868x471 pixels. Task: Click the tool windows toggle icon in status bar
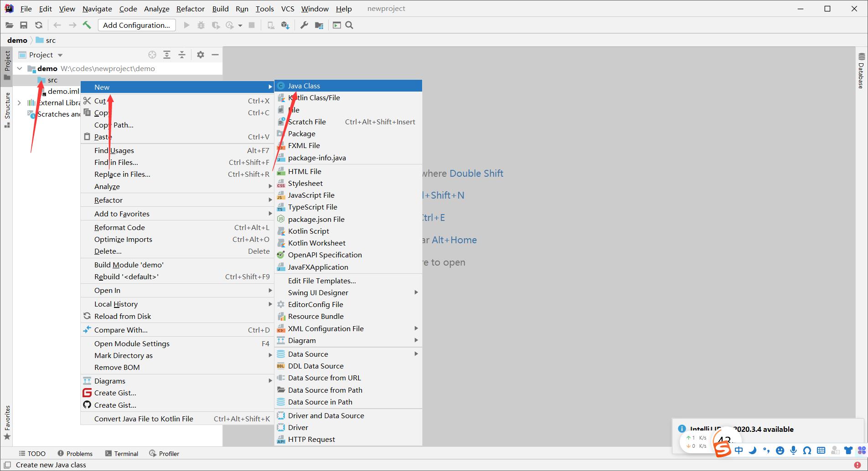click(x=7, y=465)
